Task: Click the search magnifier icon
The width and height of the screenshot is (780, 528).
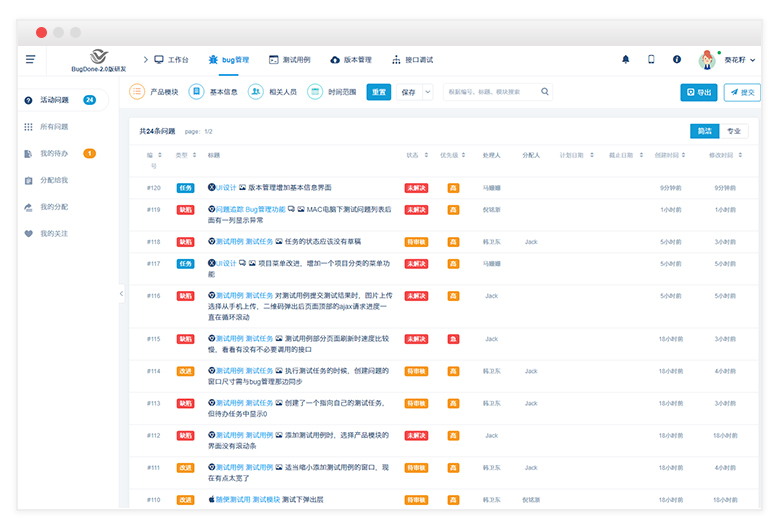Action: click(x=545, y=92)
